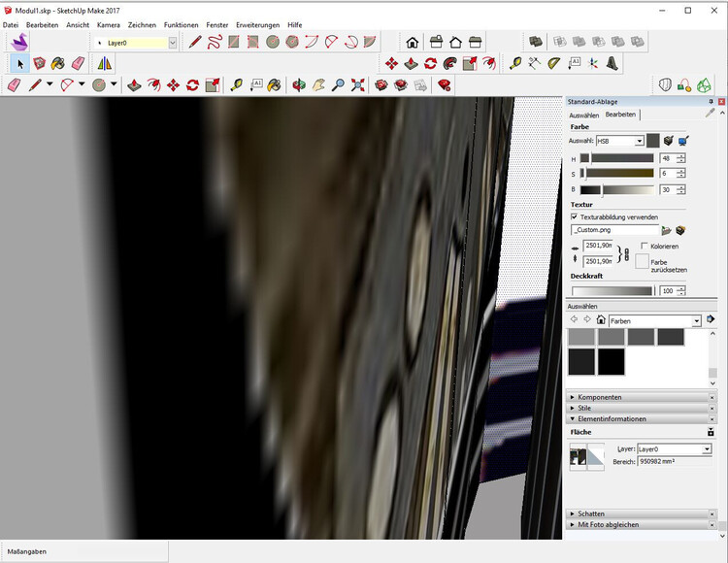Expand the Komponenten panel

(x=599, y=397)
